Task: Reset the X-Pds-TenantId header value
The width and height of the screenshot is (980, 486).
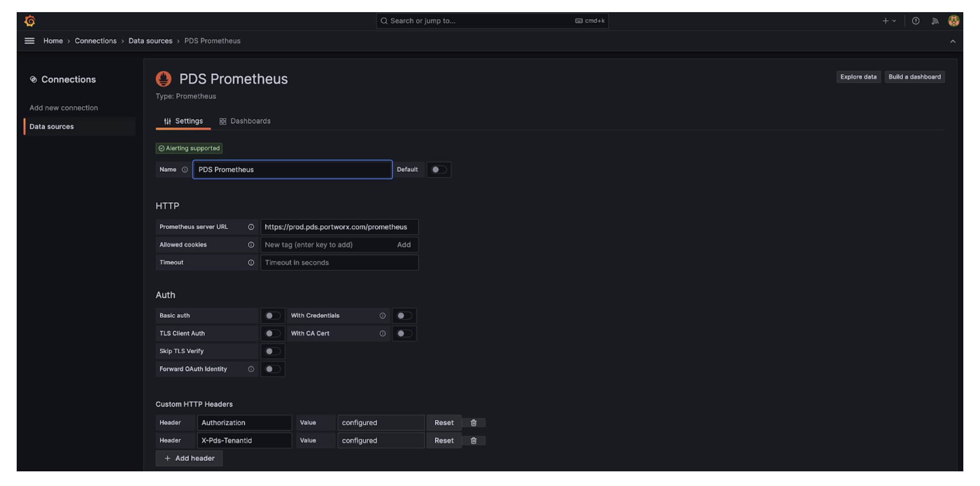Action: [444, 441]
